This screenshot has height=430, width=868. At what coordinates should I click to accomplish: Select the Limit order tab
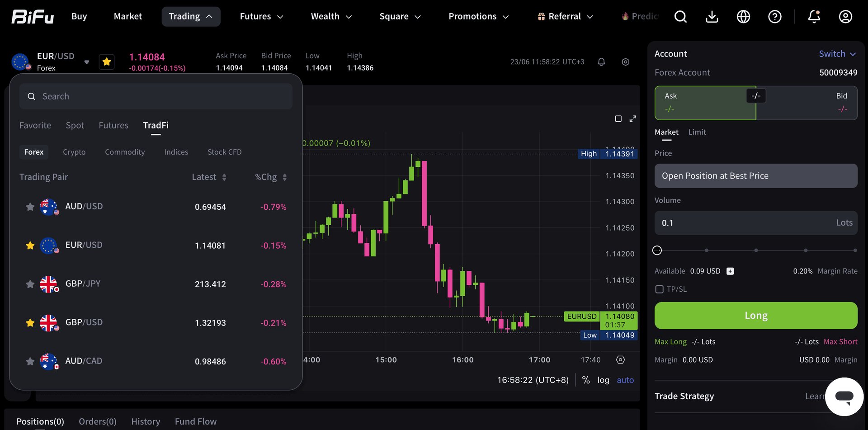697,132
